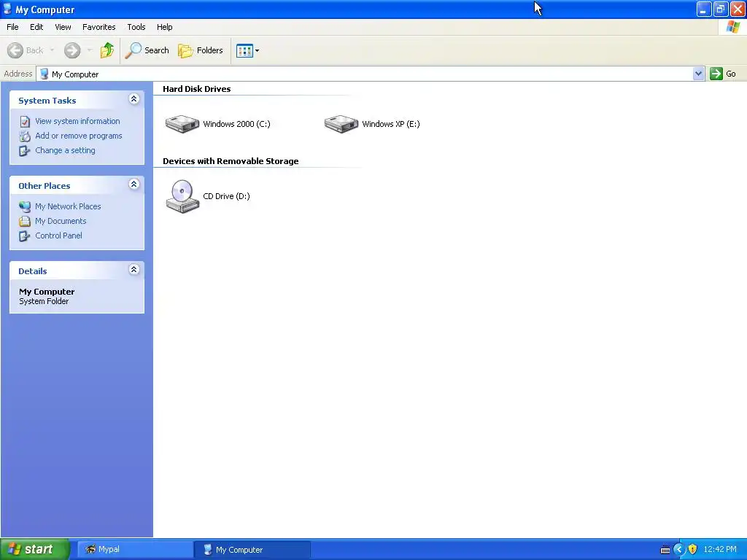This screenshot has width=747, height=560.
Task: Expand the Address bar dropdown
Action: pos(698,74)
